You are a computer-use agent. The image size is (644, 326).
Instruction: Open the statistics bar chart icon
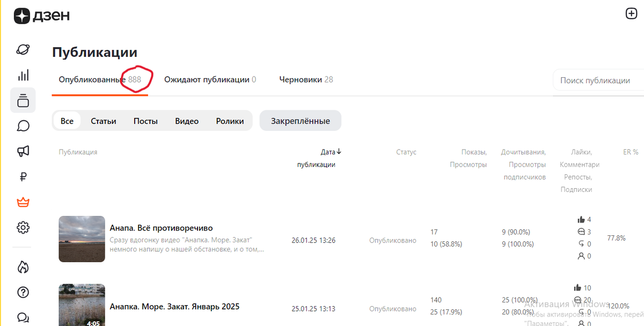click(x=23, y=75)
